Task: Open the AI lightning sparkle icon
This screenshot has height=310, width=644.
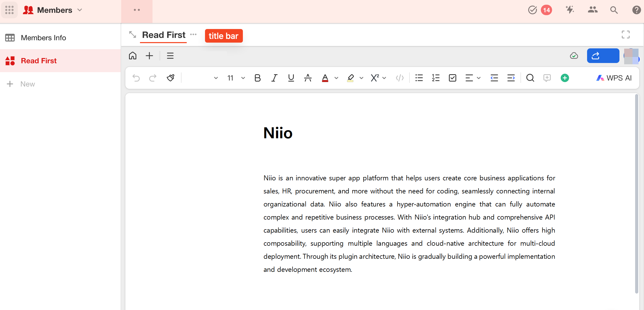Action: point(570,10)
